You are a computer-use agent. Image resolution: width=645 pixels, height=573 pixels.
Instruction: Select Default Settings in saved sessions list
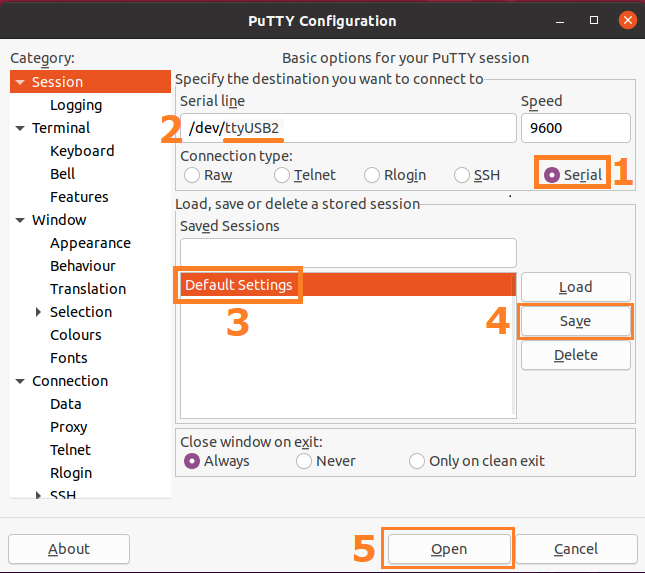pyautogui.click(x=239, y=285)
